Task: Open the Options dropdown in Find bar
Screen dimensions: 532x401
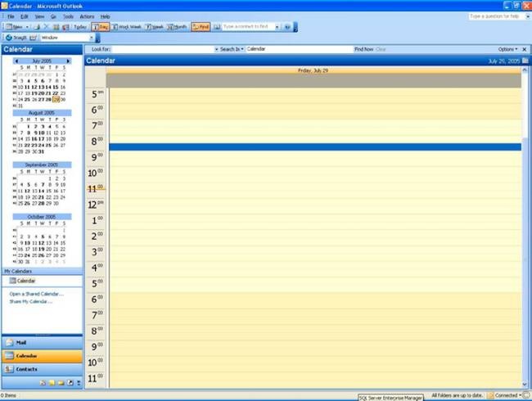Action: 508,49
